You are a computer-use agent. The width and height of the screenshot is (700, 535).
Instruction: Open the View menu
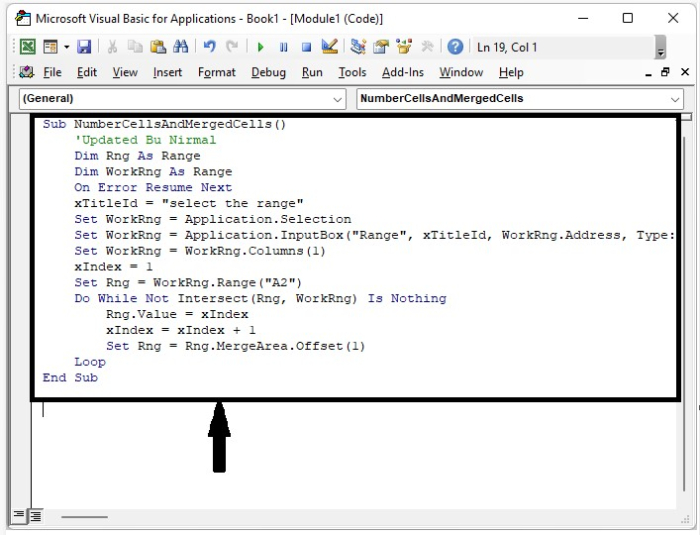point(125,72)
